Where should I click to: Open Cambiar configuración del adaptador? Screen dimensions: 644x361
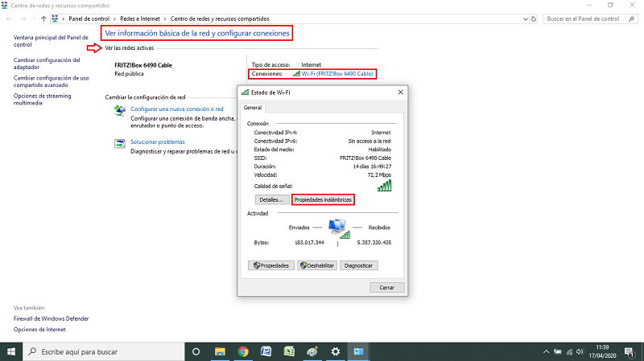point(47,64)
